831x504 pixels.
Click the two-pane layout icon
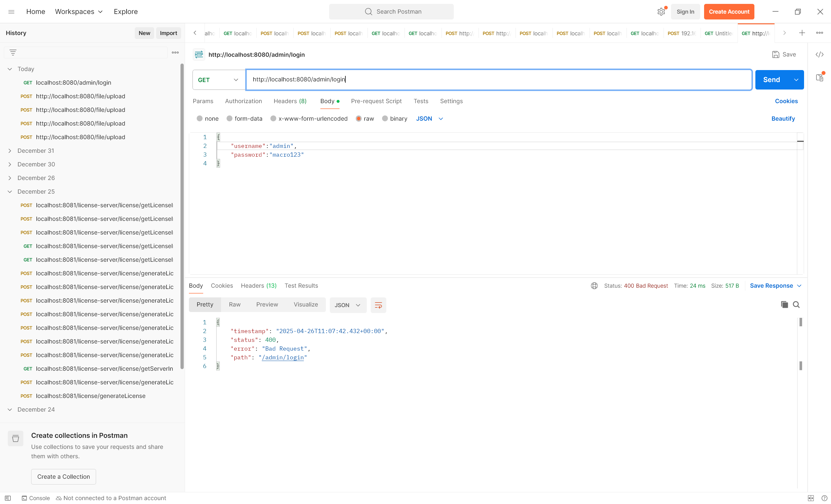pyautogui.click(x=811, y=498)
